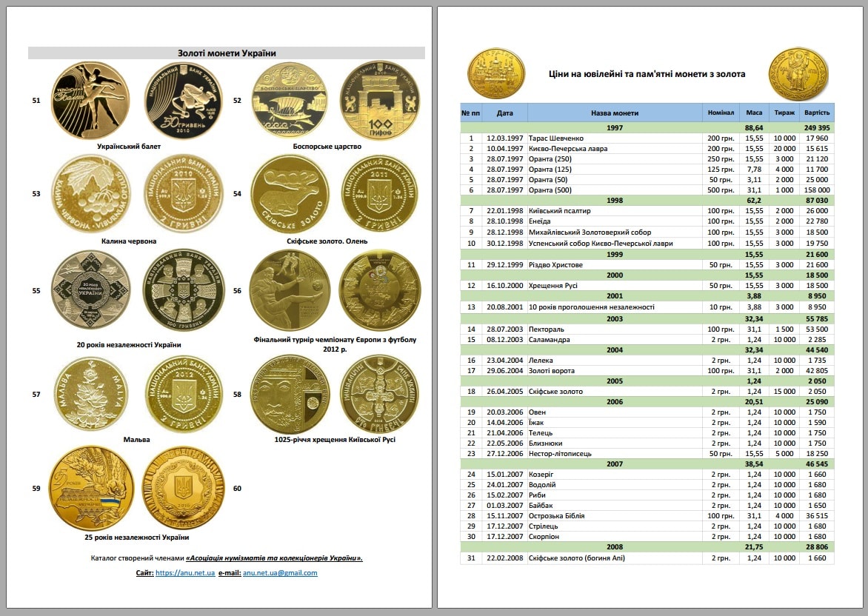Click the anu.net.ua@gmail.com email link
Viewport: 868px width, 616px height.
point(280,573)
